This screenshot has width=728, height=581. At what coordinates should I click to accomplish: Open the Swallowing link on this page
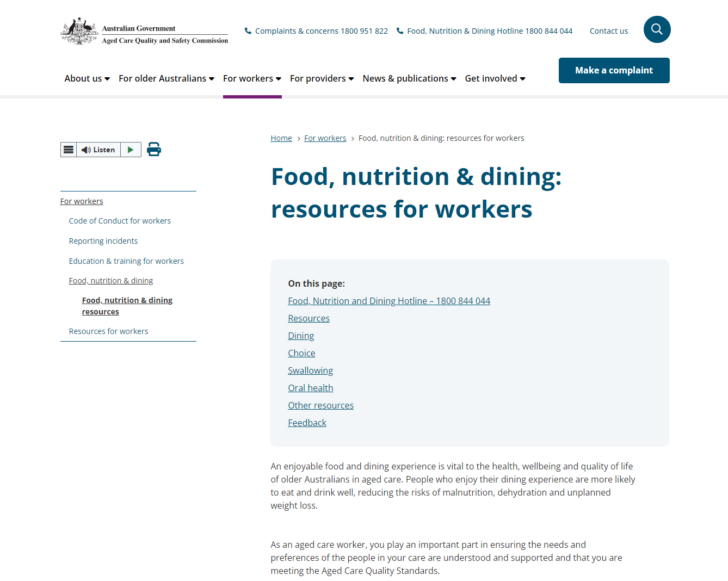point(310,370)
